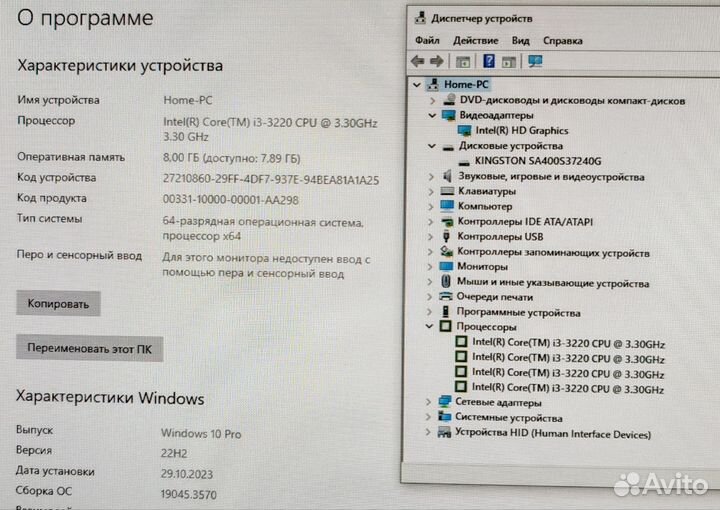Select the first i3-3220 processor entry

click(568, 343)
